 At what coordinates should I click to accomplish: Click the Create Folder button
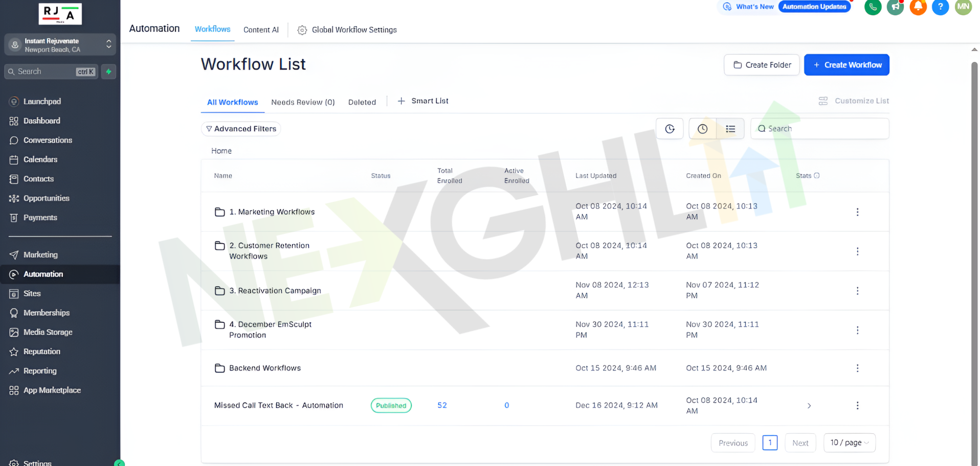pos(761,65)
